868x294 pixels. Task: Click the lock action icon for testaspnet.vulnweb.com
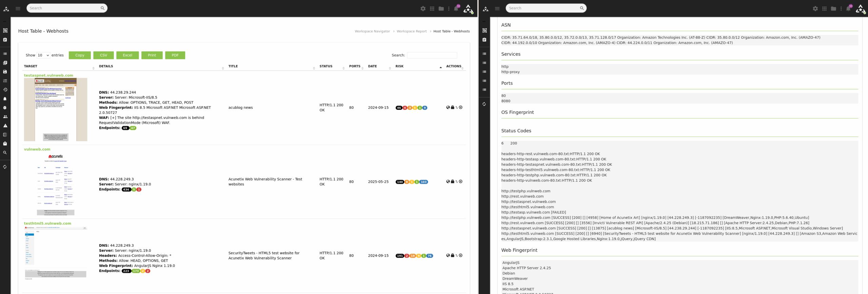pyautogui.click(x=452, y=107)
